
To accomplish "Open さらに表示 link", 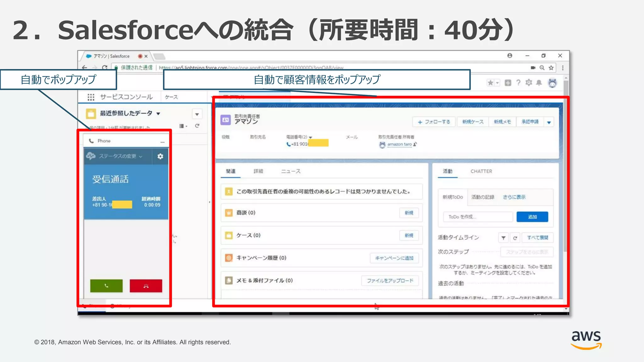I will (x=514, y=197).
